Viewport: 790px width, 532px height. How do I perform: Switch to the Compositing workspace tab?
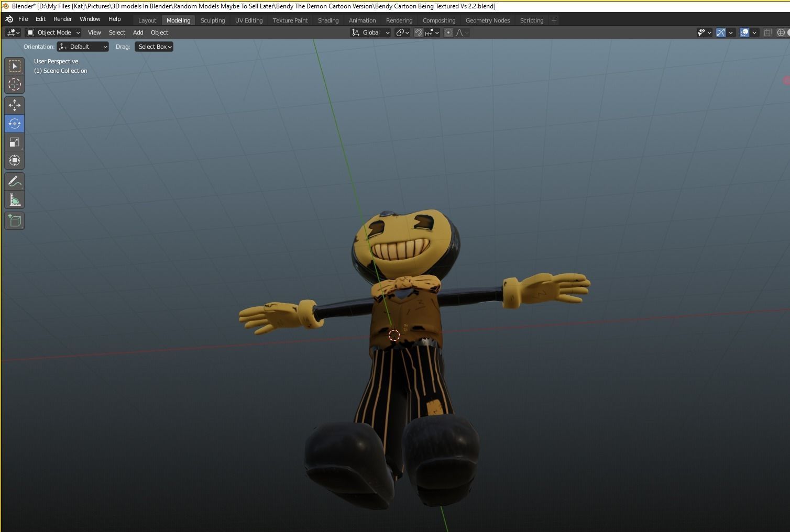point(439,20)
